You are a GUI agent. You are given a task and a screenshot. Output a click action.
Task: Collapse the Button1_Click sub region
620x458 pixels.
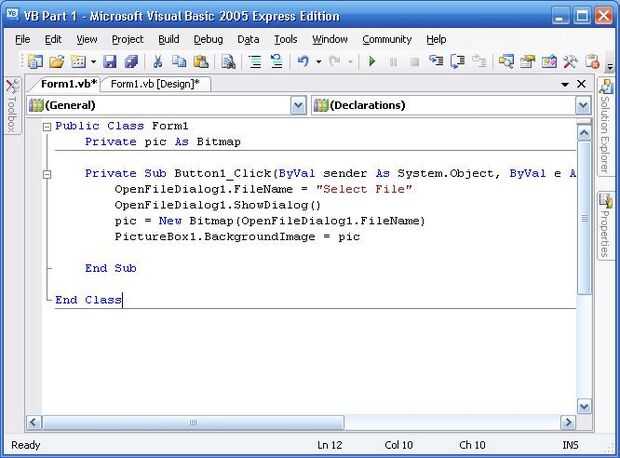click(x=47, y=174)
